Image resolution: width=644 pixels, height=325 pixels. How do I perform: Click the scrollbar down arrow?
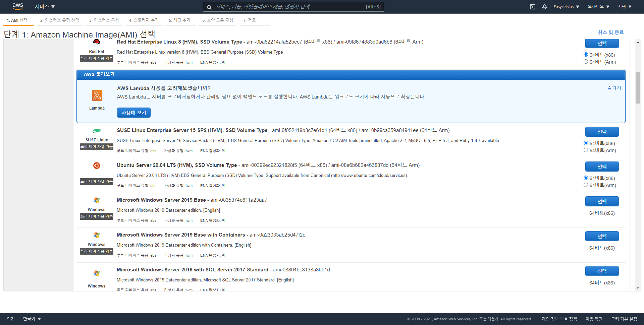coord(638,288)
